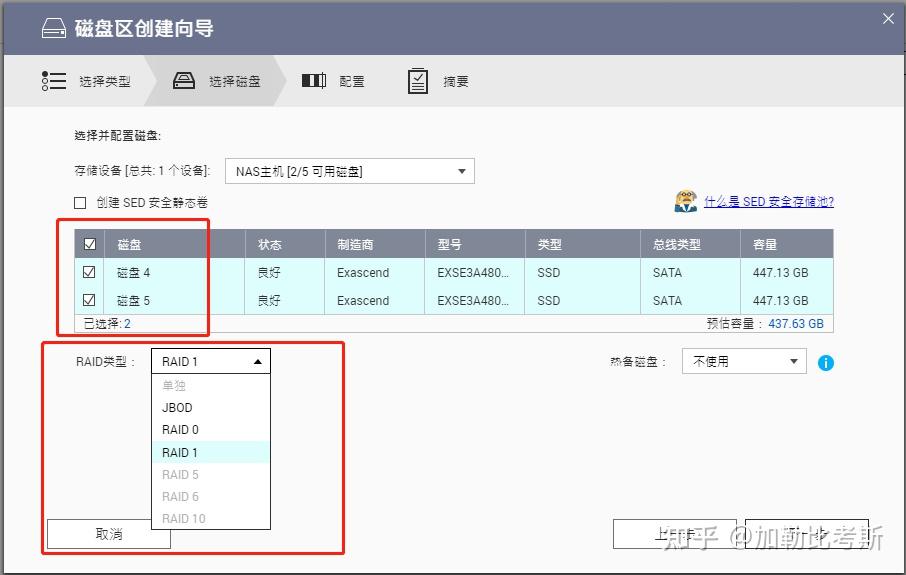Click the 上一步 previous step button

click(674, 534)
